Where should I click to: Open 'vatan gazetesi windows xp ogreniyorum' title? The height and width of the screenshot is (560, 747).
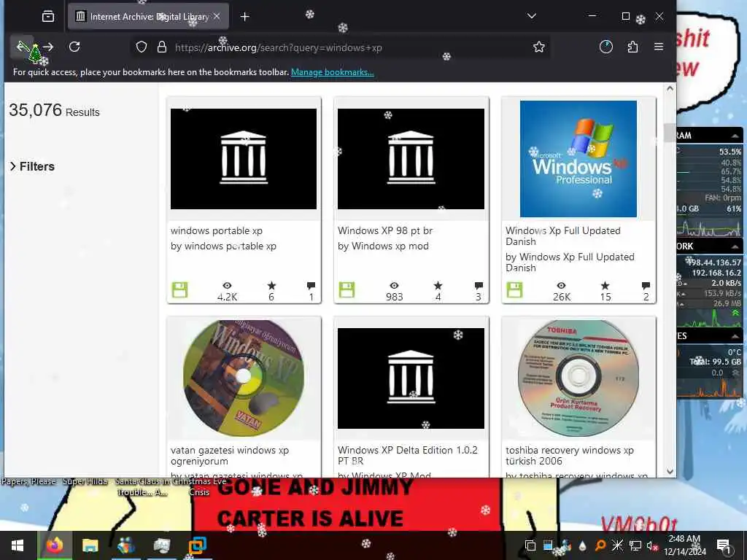coord(230,455)
